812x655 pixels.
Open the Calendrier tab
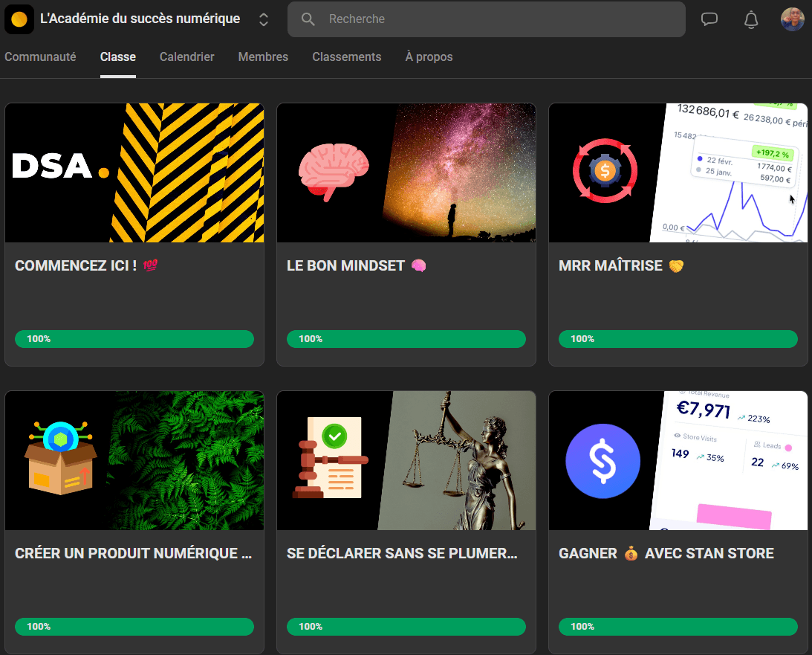186,57
